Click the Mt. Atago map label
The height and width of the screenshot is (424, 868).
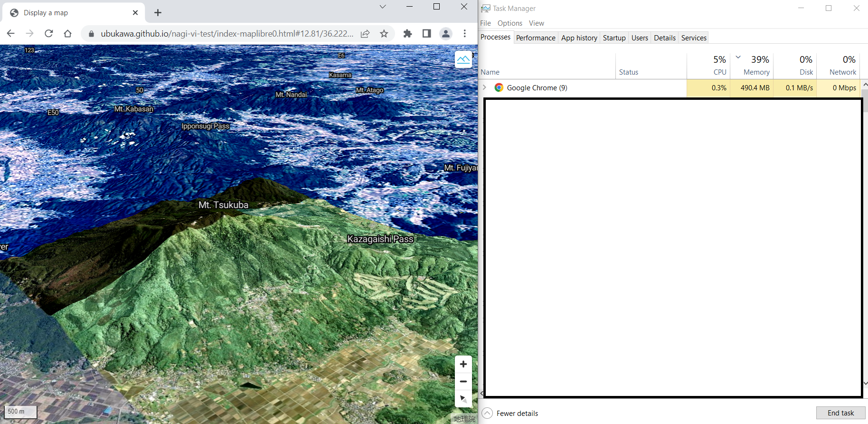[369, 90]
